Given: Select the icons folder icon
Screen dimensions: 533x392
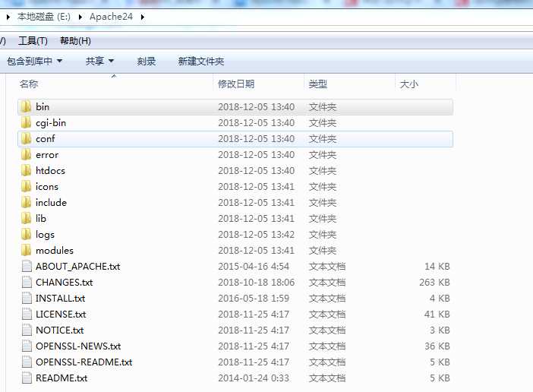Looking at the screenshot, I should 26,187.
